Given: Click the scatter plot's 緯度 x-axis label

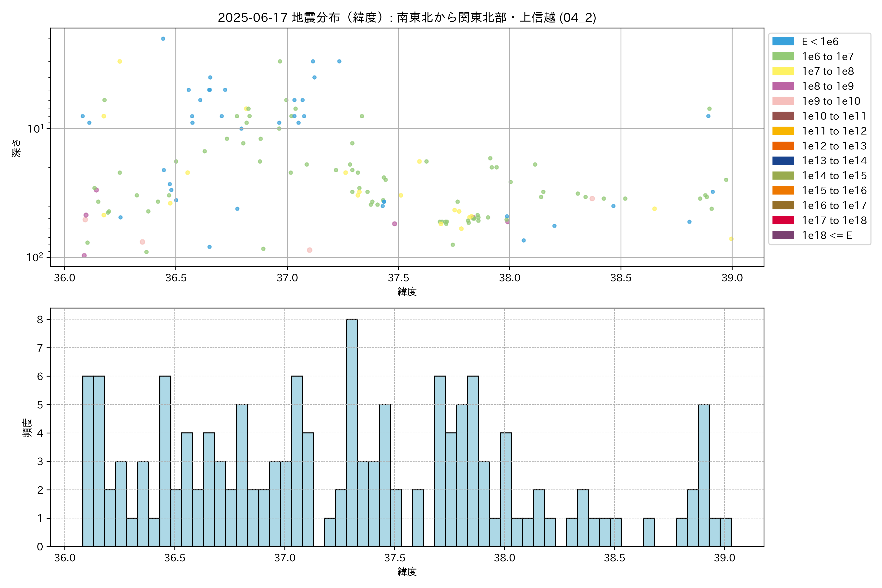Looking at the screenshot, I should pyautogui.click(x=407, y=291).
